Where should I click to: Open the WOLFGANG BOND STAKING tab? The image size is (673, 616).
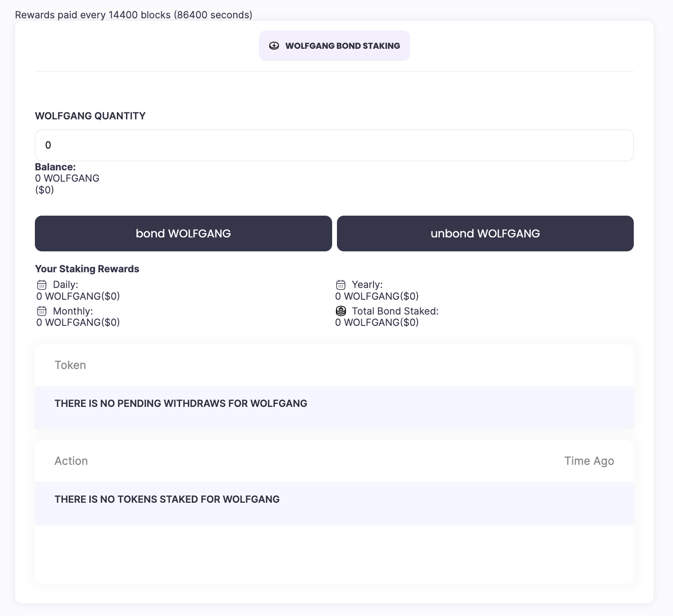pyautogui.click(x=334, y=46)
